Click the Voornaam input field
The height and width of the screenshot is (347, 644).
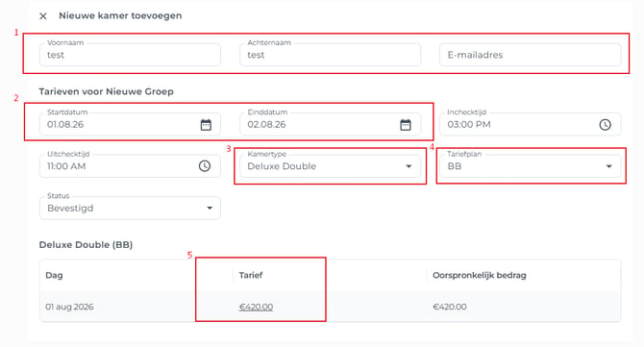click(130, 55)
